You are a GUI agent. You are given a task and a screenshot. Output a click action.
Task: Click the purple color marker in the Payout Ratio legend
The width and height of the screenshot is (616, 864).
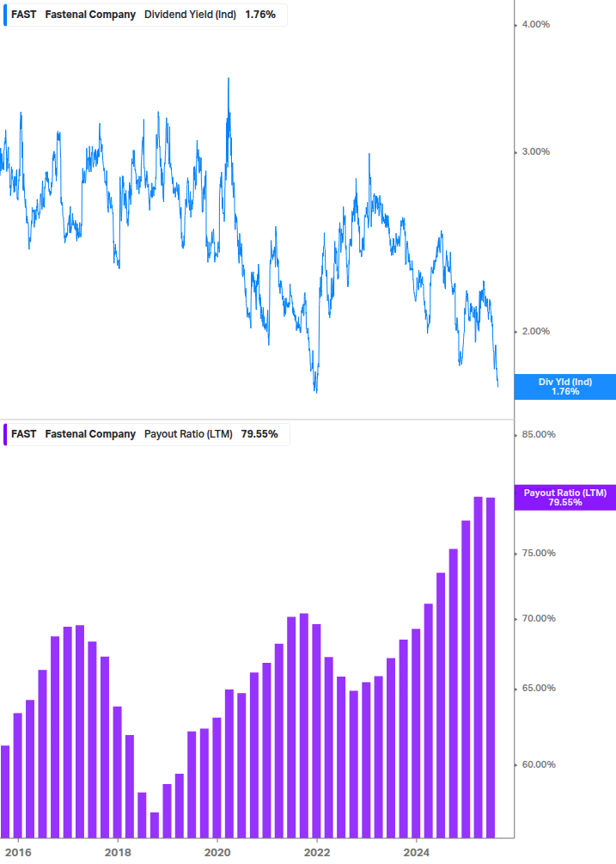click(5, 434)
